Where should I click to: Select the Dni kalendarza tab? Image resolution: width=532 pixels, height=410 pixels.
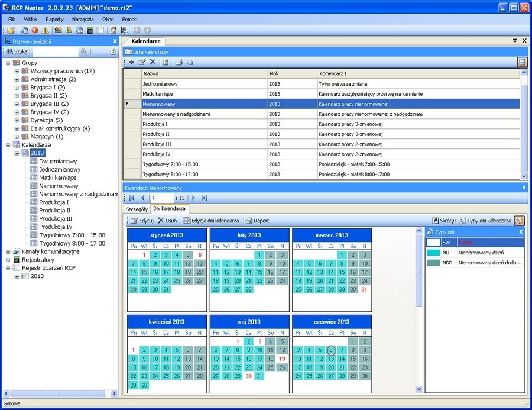(169, 209)
